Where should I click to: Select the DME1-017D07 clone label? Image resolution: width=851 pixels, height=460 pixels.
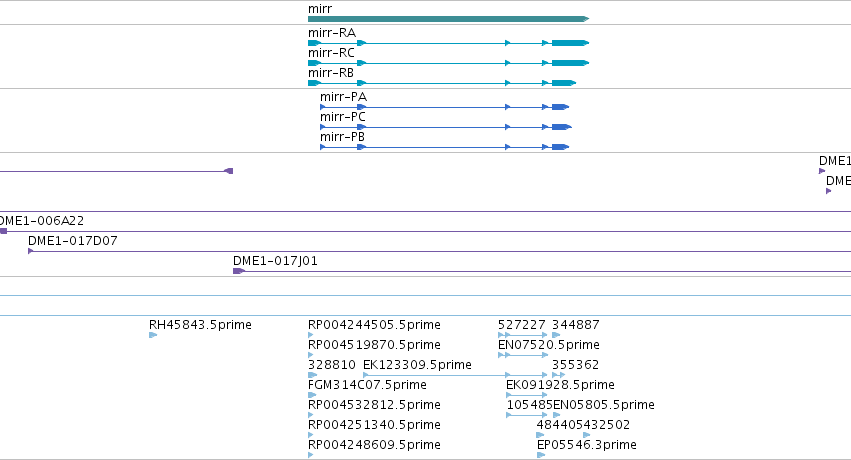(73, 241)
